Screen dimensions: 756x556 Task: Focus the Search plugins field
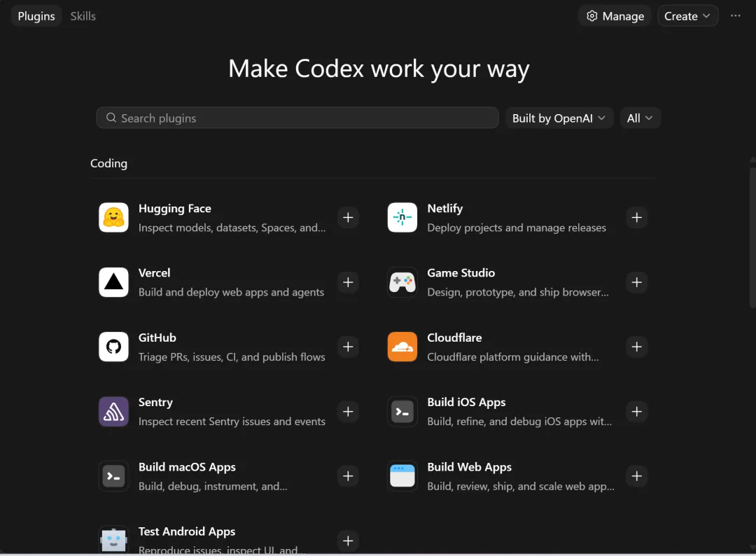pos(297,118)
